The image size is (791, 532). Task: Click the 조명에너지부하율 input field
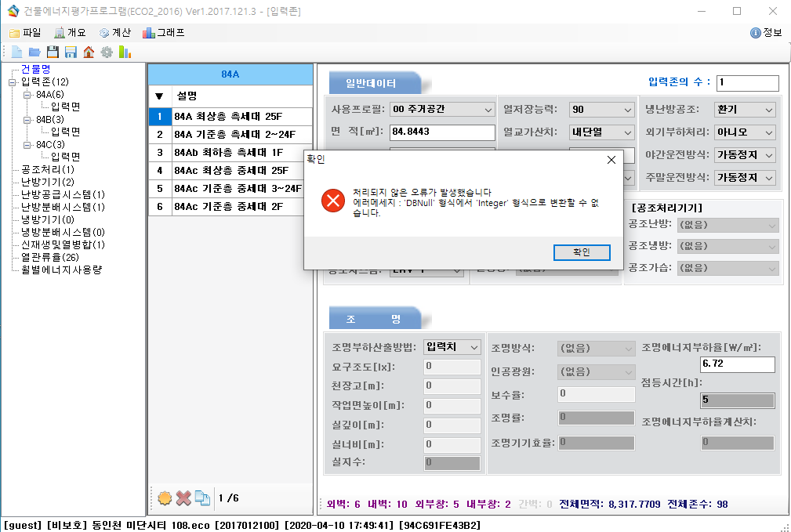coord(737,364)
